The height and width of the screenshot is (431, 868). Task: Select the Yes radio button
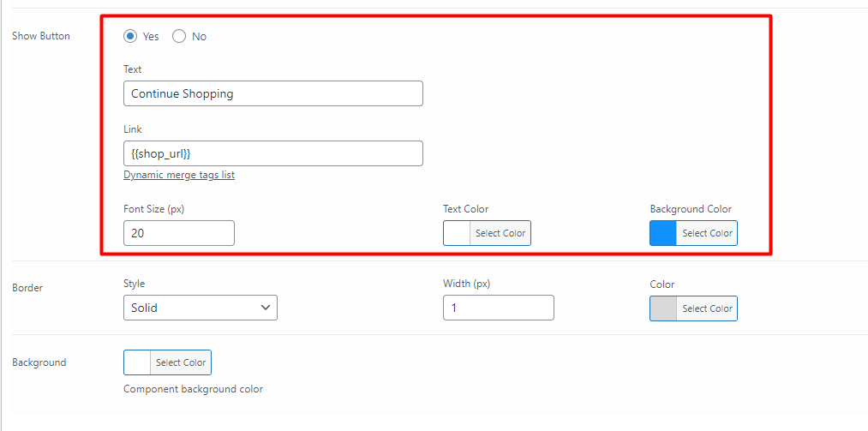(x=130, y=37)
